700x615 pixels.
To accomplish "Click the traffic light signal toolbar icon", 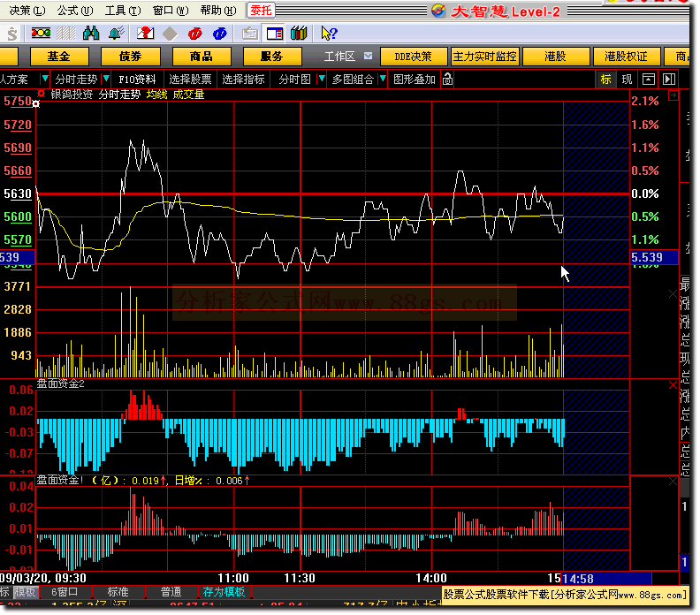I will click(x=41, y=34).
